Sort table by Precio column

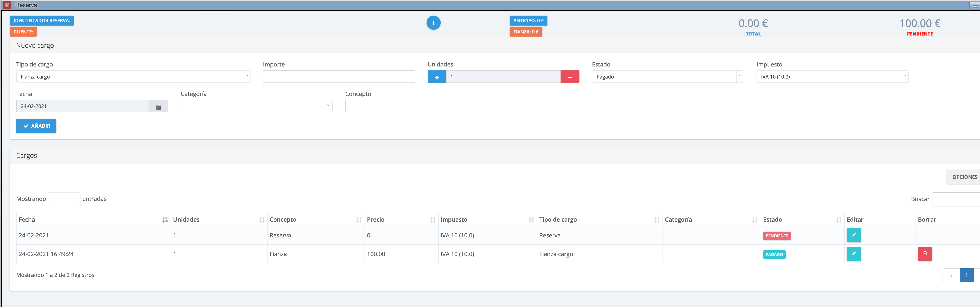(x=432, y=220)
